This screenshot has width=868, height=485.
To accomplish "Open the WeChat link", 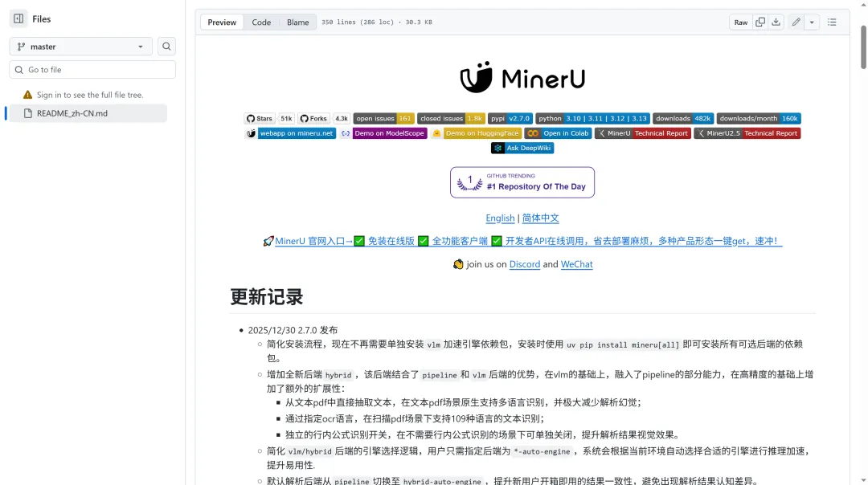I will [576, 264].
